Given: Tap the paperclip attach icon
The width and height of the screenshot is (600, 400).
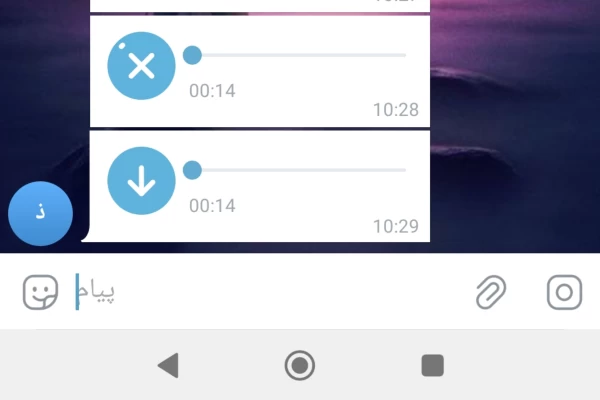Looking at the screenshot, I should click(491, 292).
